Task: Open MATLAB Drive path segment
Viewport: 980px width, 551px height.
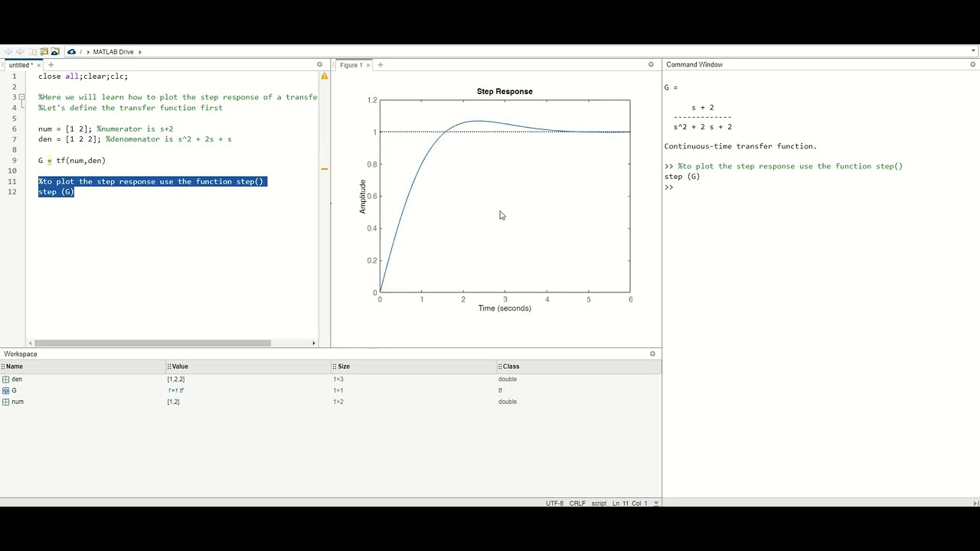Action: click(113, 52)
